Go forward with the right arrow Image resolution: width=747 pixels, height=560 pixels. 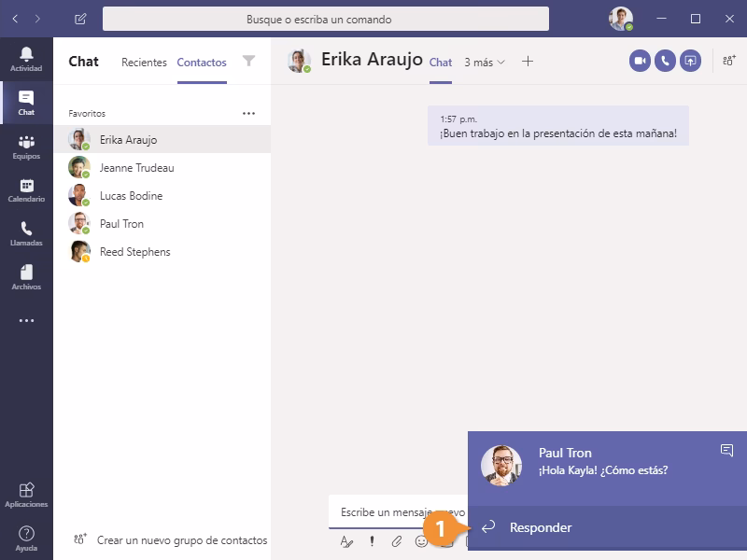(37, 19)
